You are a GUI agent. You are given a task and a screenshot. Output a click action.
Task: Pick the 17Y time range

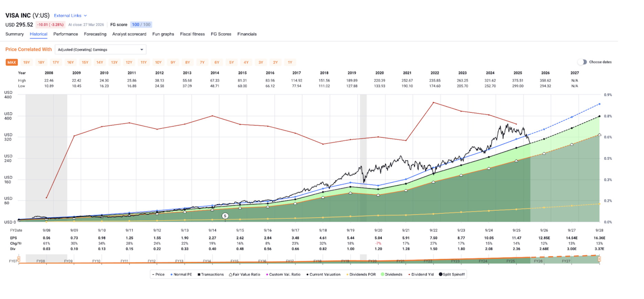[x=56, y=62]
